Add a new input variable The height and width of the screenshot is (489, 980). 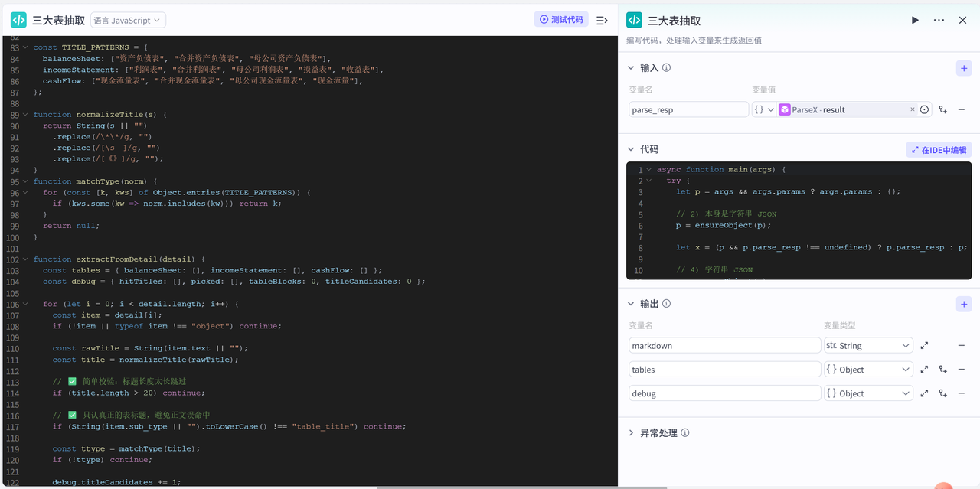coord(963,68)
